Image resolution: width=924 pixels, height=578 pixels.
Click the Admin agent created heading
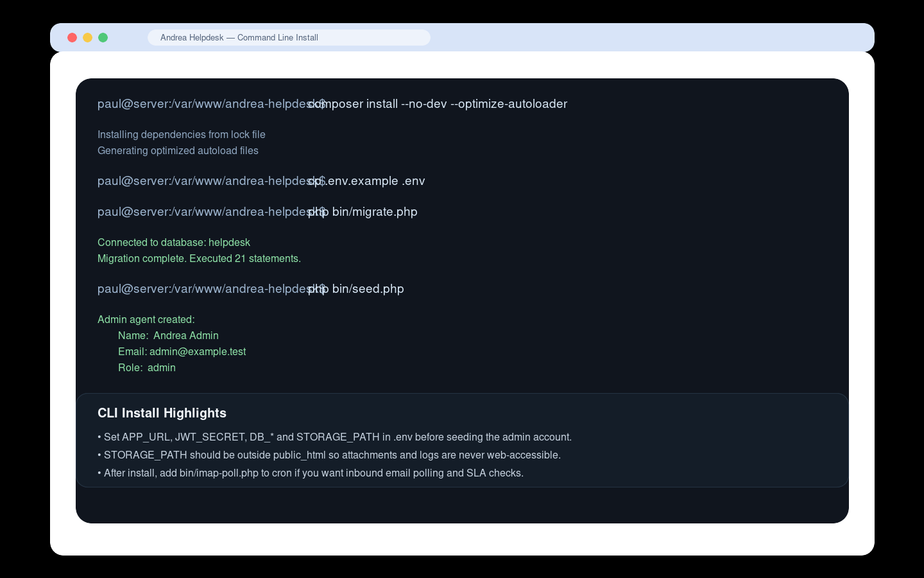(146, 319)
